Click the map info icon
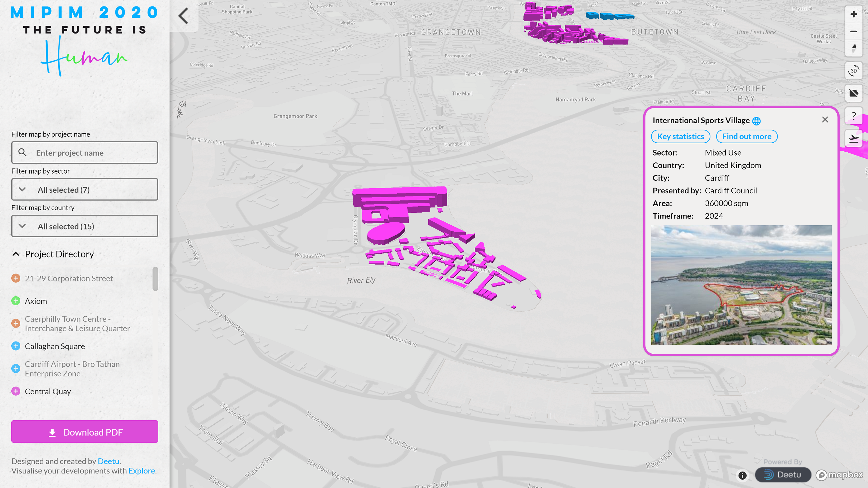This screenshot has width=868, height=488. click(x=742, y=475)
